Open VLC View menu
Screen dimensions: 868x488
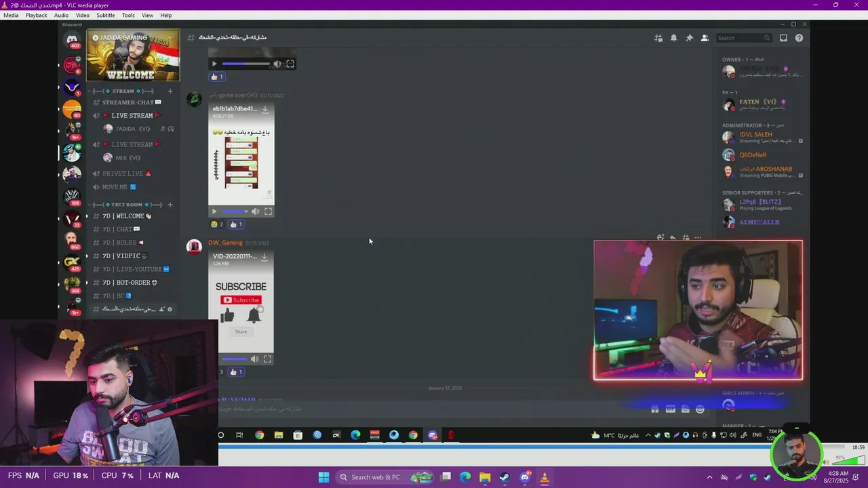147,15
